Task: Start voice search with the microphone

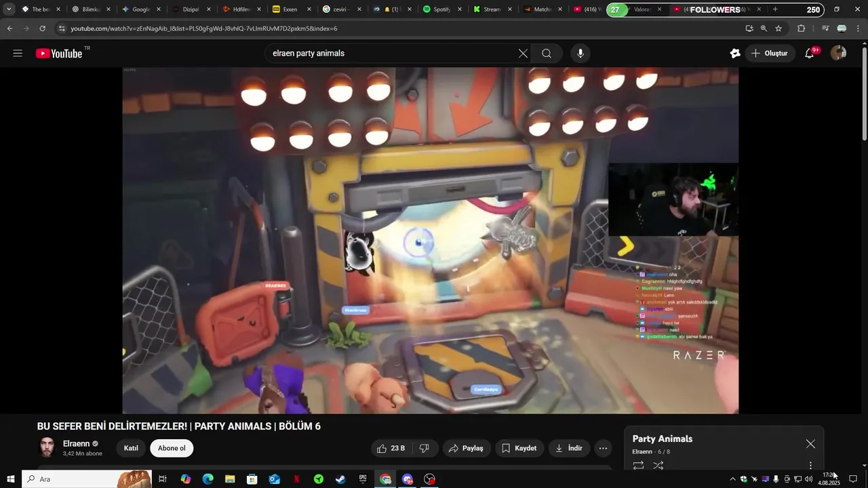Action: point(580,54)
